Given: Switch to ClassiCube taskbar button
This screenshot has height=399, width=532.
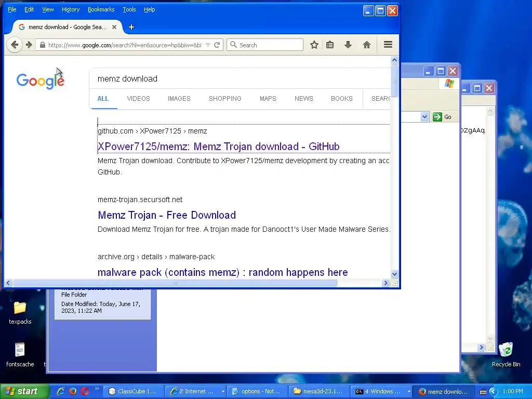Looking at the screenshot, I should [x=134, y=392].
